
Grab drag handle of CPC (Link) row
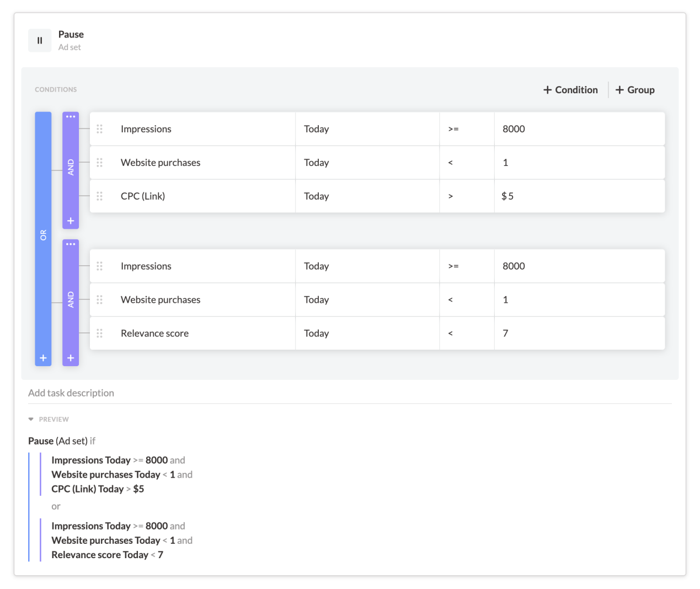(100, 196)
